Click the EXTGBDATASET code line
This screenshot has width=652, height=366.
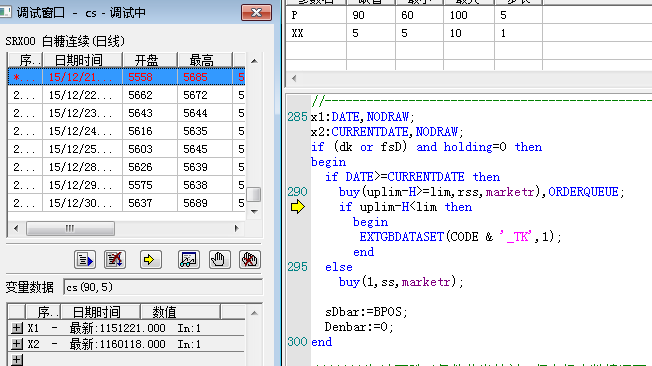point(460,237)
